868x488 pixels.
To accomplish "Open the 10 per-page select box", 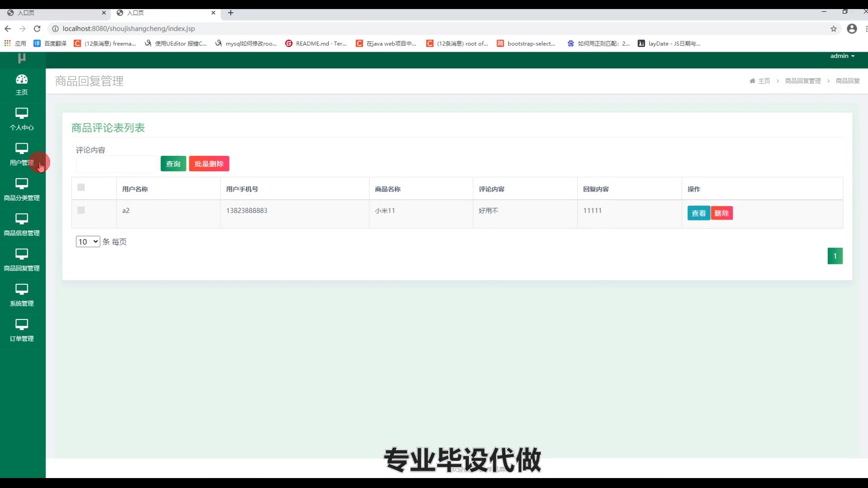I will 88,242.
